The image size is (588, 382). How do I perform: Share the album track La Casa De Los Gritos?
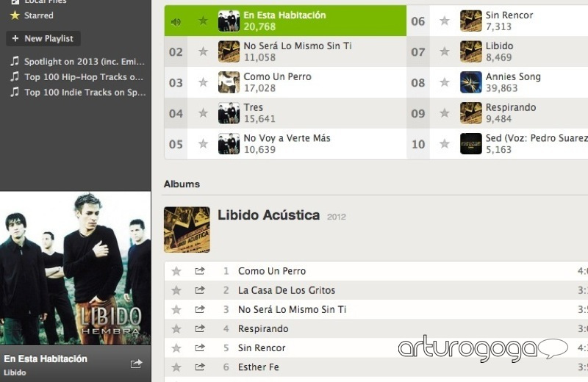[x=200, y=289]
